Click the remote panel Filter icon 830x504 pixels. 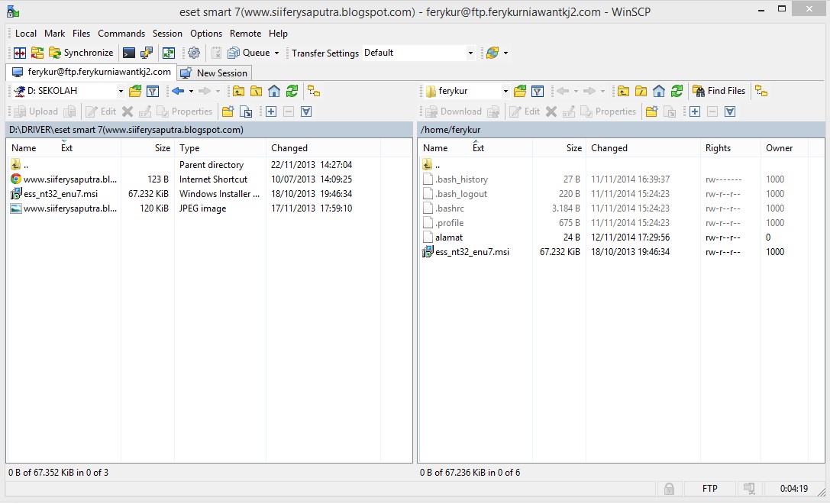coord(538,91)
